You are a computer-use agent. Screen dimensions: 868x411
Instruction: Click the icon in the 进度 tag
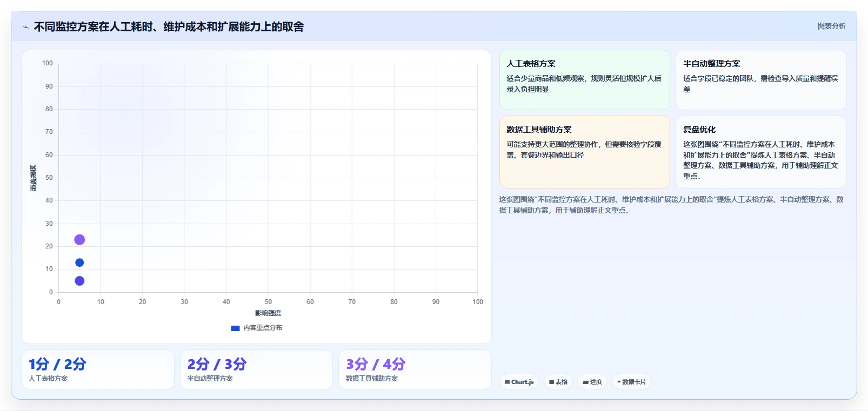(x=586, y=382)
